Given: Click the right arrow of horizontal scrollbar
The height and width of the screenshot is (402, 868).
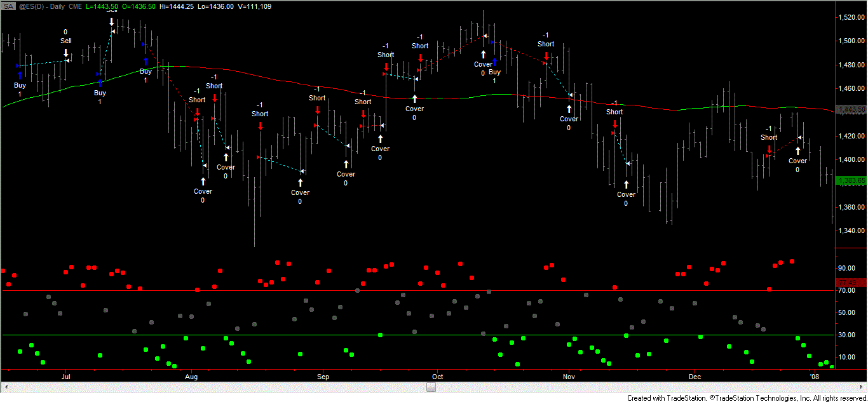Looking at the screenshot, I should [860, 387].
